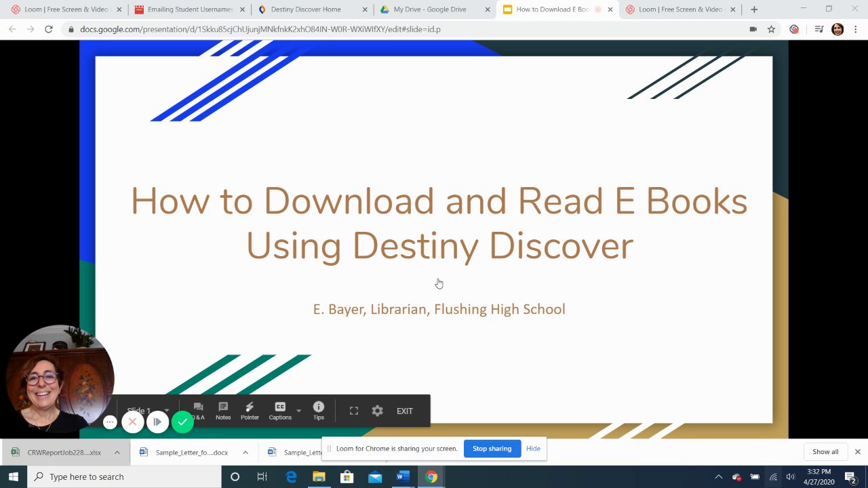Click the Windows search box

click(x=124, y=476)
